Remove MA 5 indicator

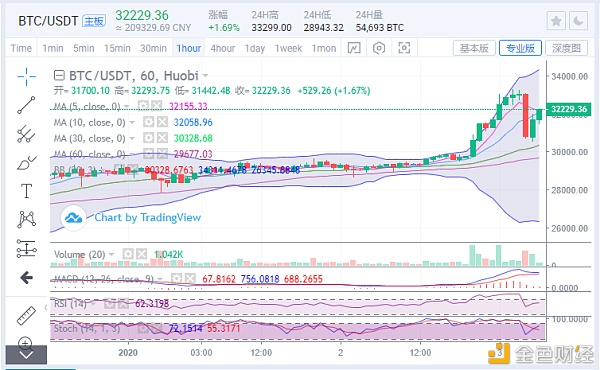click(156, 106)
